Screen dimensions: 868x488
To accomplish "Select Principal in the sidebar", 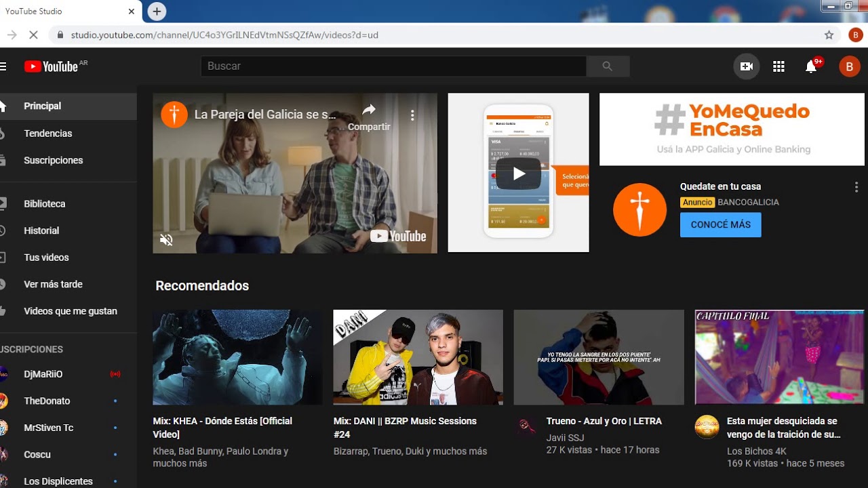I will coord(68,106).
